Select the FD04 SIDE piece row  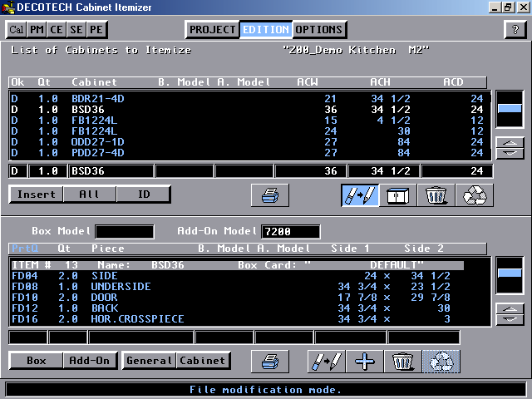(x=250, y=276)
